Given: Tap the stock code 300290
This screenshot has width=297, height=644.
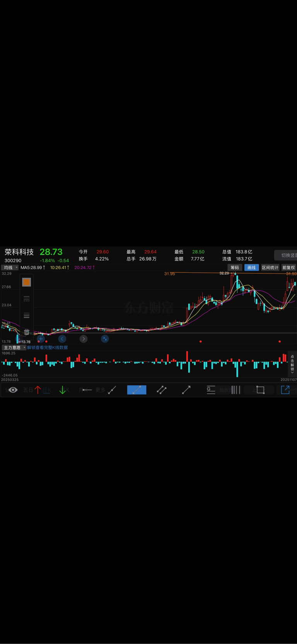Looking at the screenshot, I should [13, 261].
